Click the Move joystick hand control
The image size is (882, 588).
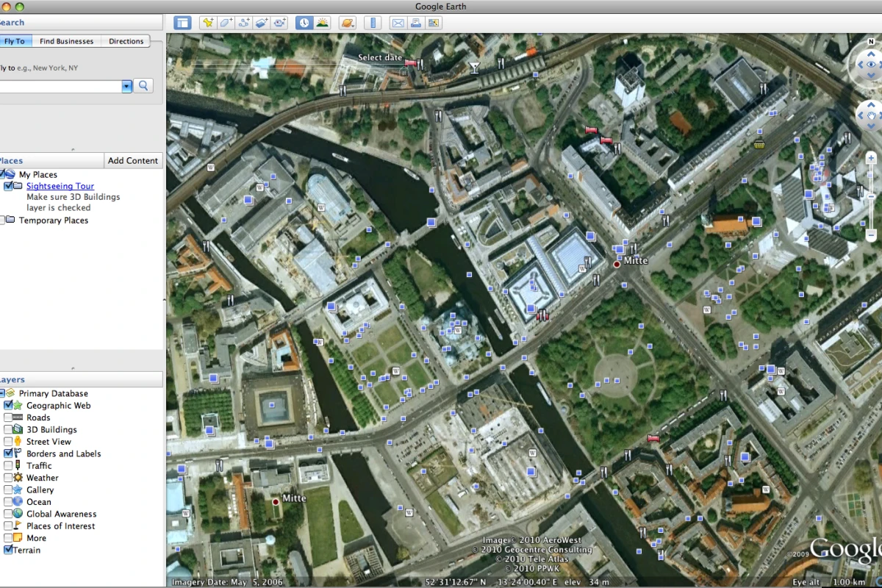(x=872, y=115)
